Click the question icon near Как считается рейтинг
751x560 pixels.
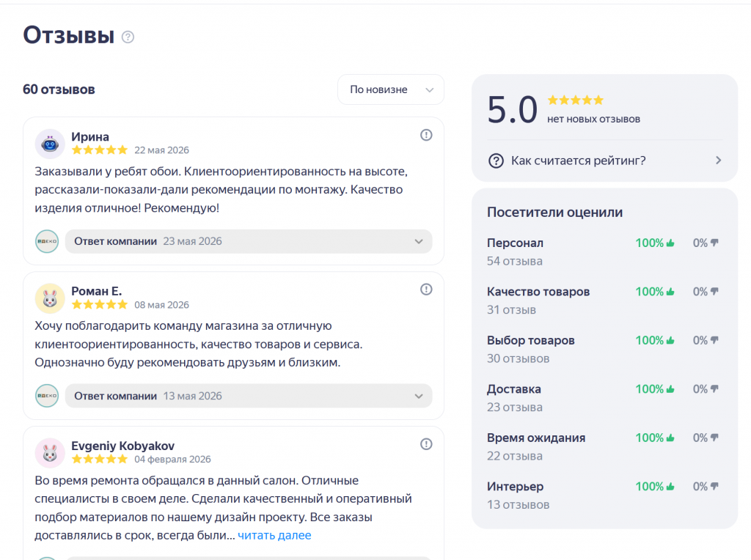(x=496, y=161)
